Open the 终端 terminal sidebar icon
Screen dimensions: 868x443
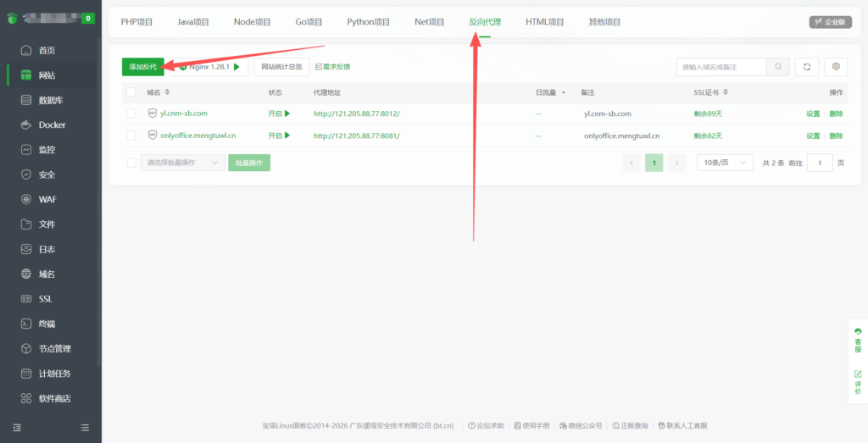coord(26,324)
